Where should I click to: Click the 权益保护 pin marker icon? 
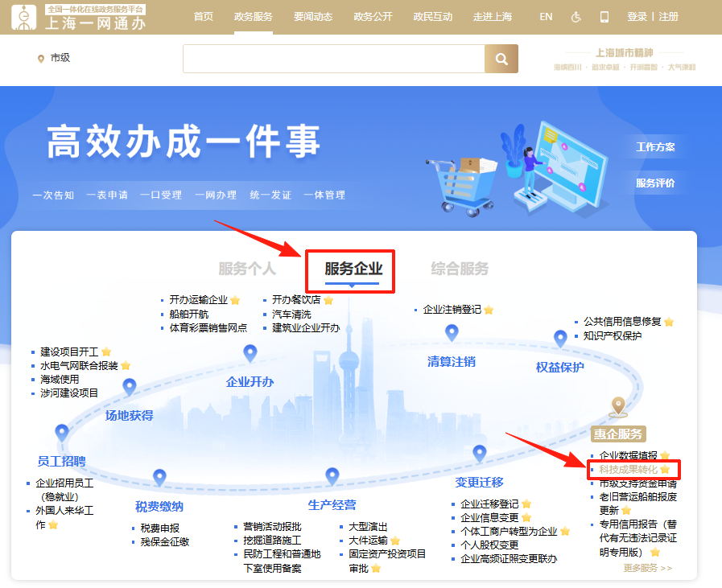pyautogui.click(x=560, y=339)
